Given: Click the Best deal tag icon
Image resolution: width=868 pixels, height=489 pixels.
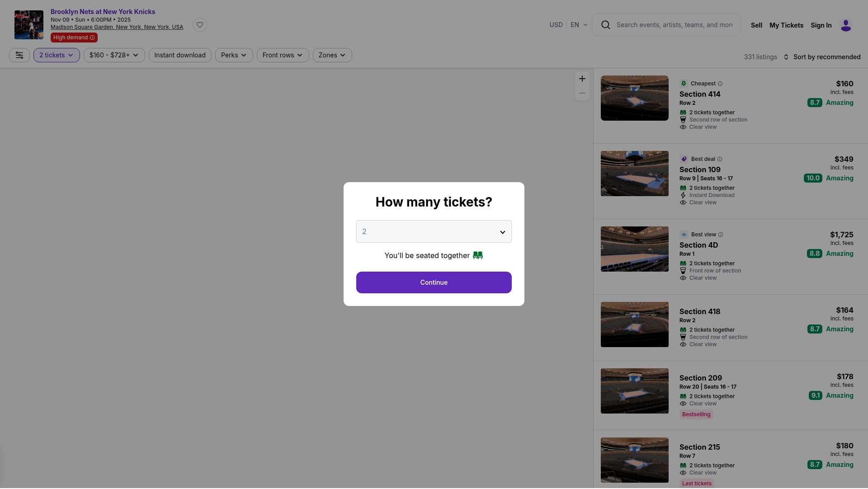Looking at the screenshot, I should tap(684, 159).
